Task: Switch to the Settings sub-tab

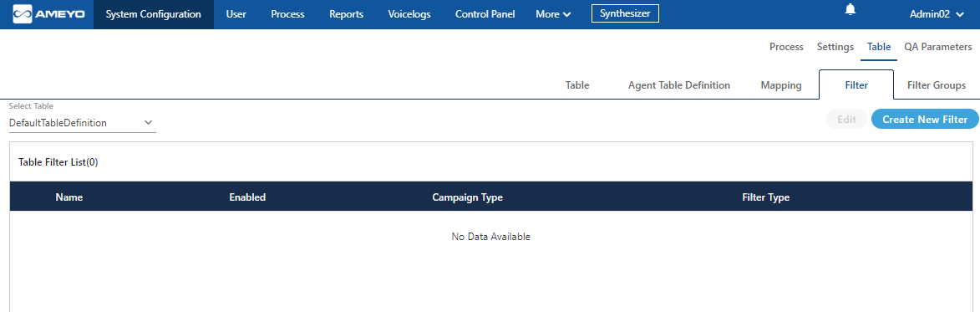Action: point(835,47)
